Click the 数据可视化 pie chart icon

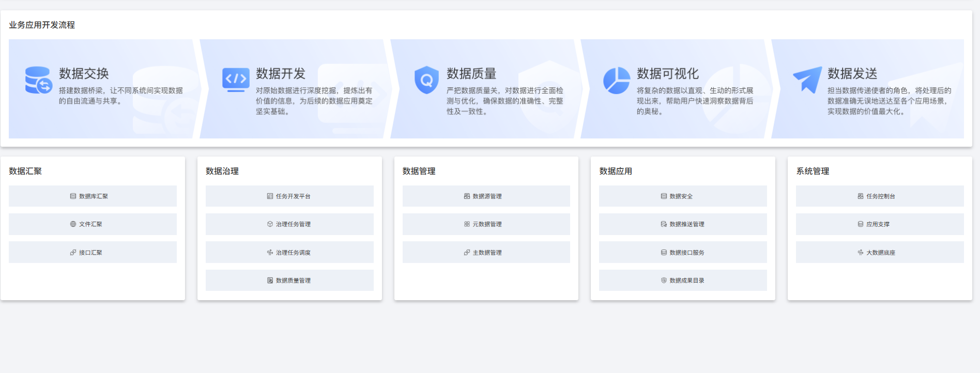(617, 81)
